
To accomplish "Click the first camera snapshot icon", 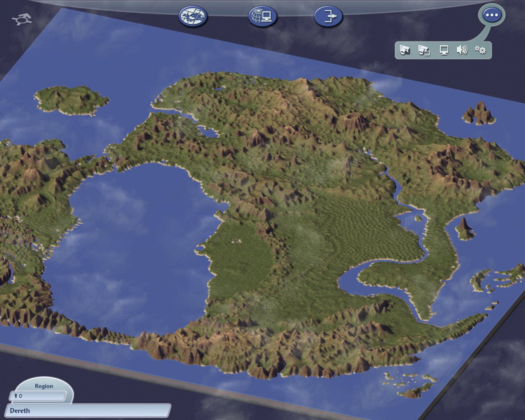I will (x=405, y=50).
